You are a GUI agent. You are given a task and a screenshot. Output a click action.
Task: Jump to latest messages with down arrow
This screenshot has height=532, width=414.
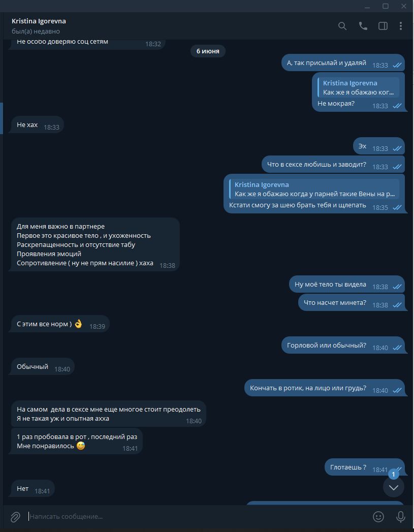(393, 487)
